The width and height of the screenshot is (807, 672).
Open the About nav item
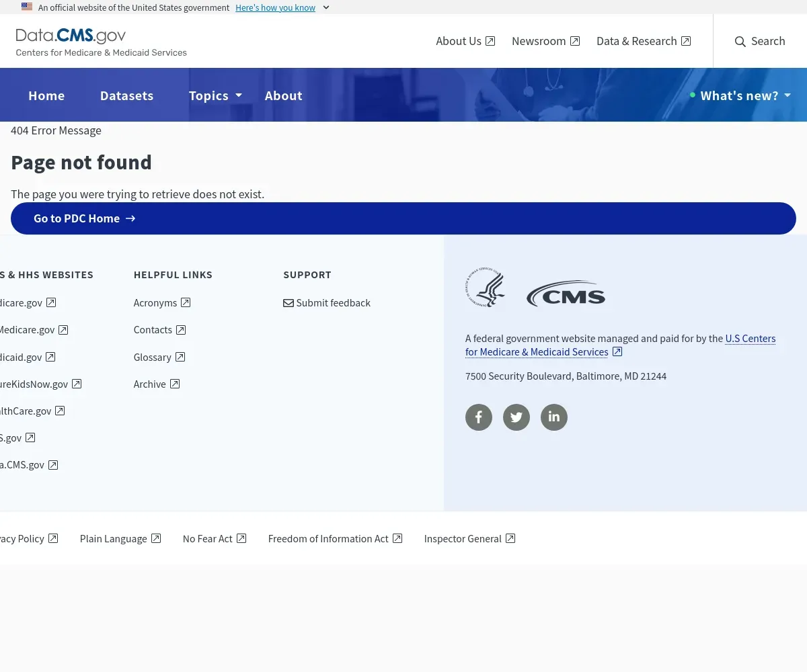point(283,95)
